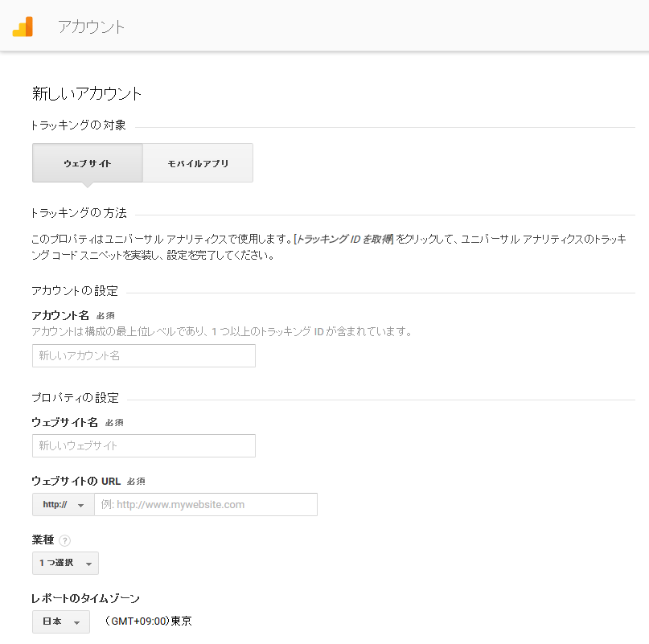Click the 業種 label text
The width and height of the screenshot is (649, 644).
[43, 539]
